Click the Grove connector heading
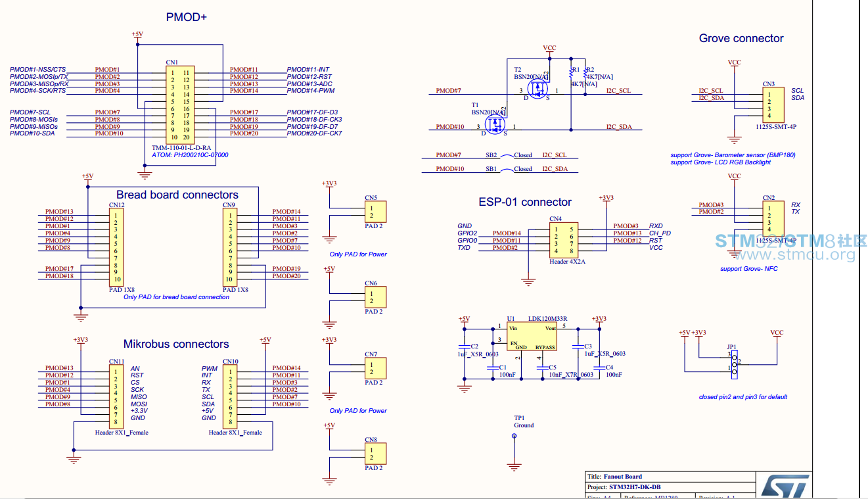This screenshot has height=499, width=868. 741,38
